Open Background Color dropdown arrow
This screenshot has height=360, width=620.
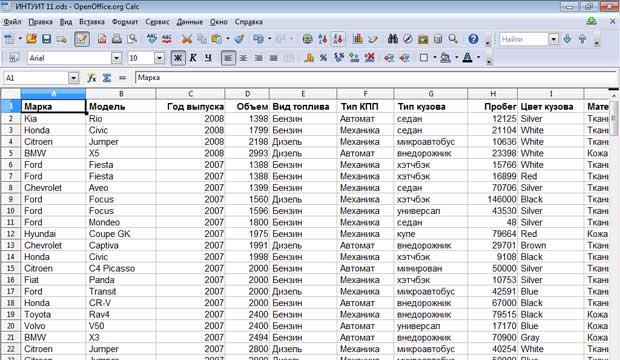[x=457, y=58]
